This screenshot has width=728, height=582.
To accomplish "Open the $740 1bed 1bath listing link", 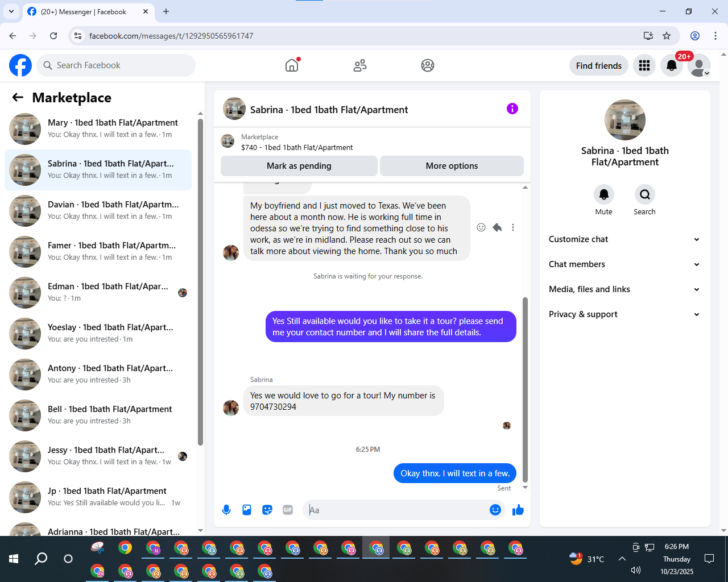I will click(x=297, y=147).
